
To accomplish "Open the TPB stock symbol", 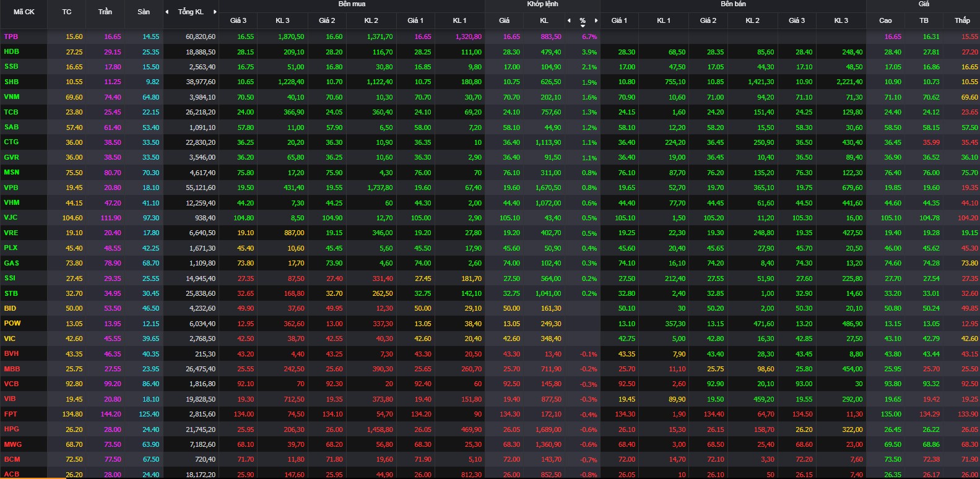I will 11,37.
